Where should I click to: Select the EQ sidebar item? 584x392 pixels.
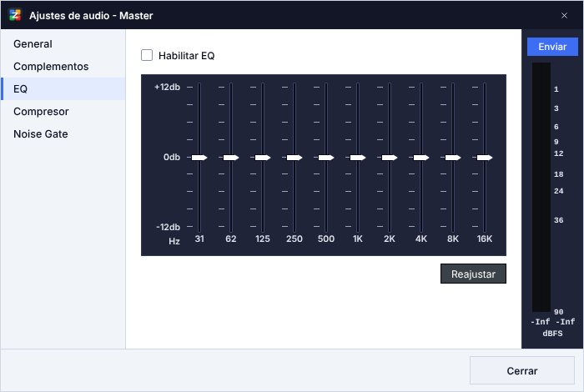click(63, 88)
